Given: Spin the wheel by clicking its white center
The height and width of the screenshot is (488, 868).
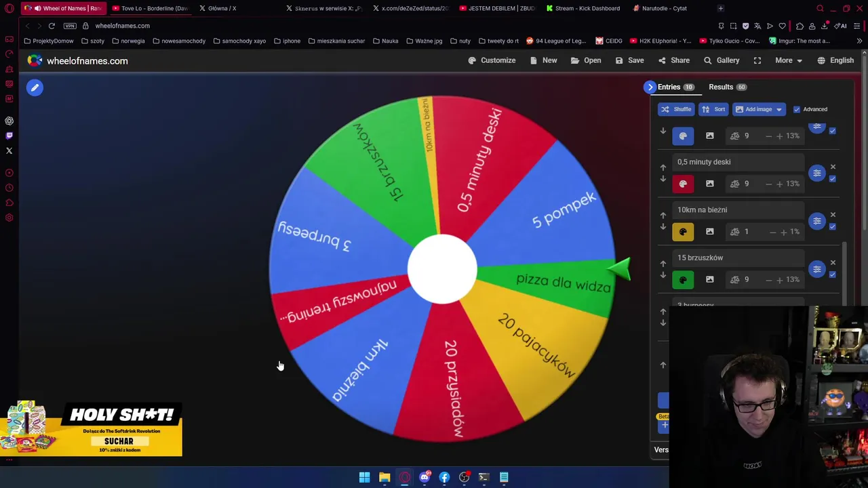Looking at the screenshot, I should (x=442, y=269).
